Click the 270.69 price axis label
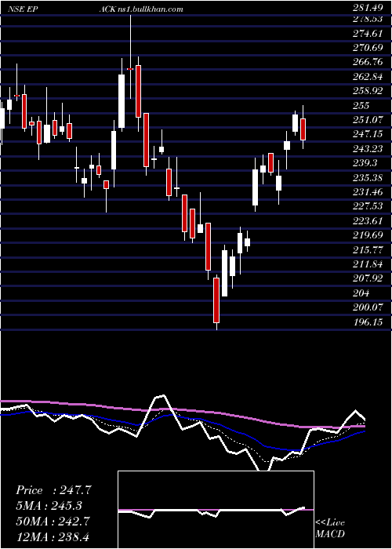 [x=368, y=49]
